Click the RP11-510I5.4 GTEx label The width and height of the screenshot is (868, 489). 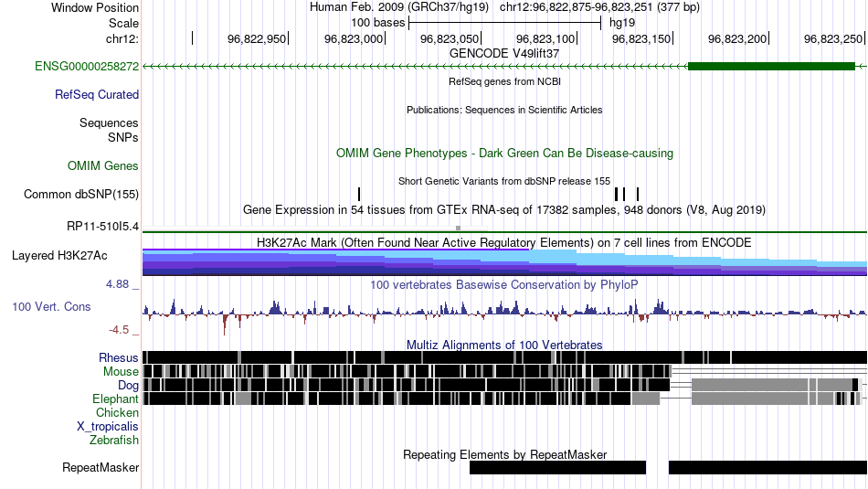coord(103,226)
